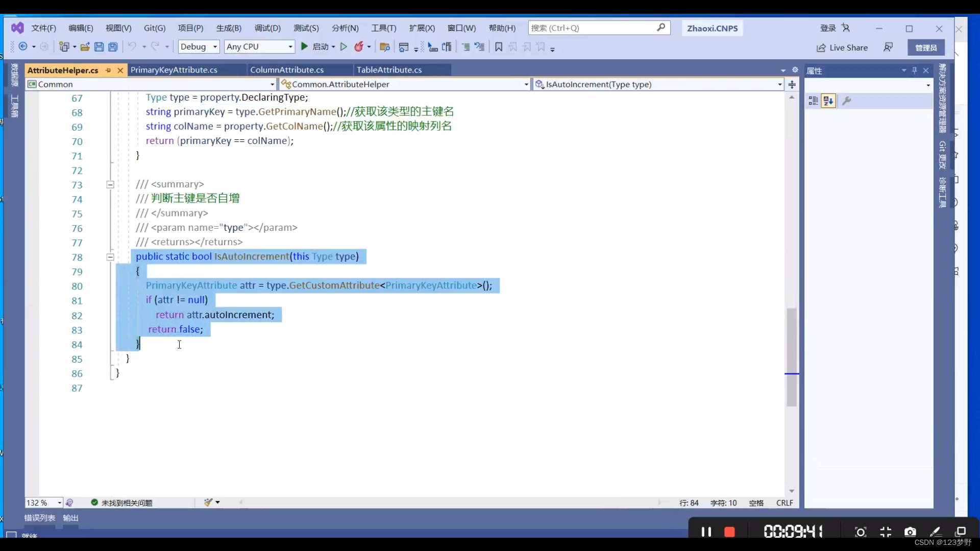This screenshot has width=980, height=551.
Task: Click the Undo arrow icon
Action: pos(132,46)
